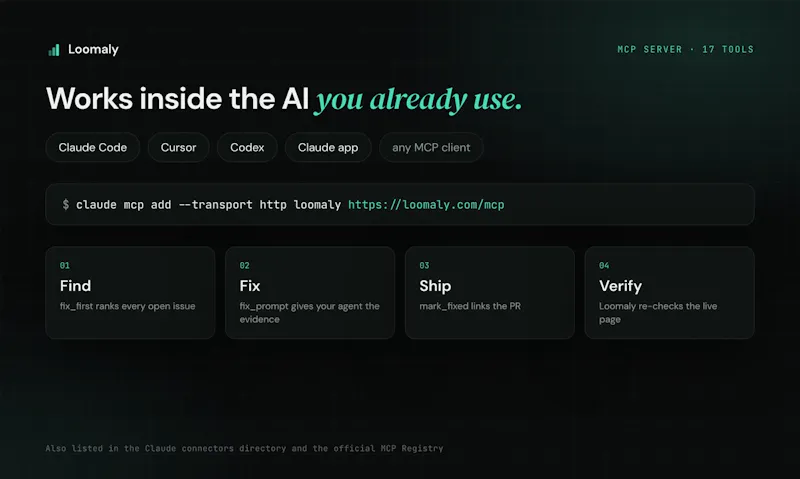Click the Loomaly brand name

[x=93, y=49]
